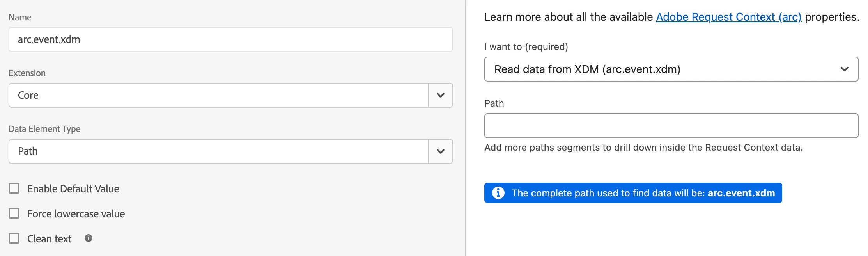Check the Clean text checkbox
The height and width of the screenshot is (256, 868).
tap(14, 238)
